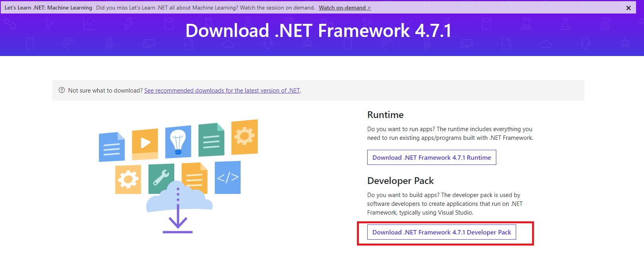
Task: Open recommended downloads for latest .NET link
Action: 222,91
